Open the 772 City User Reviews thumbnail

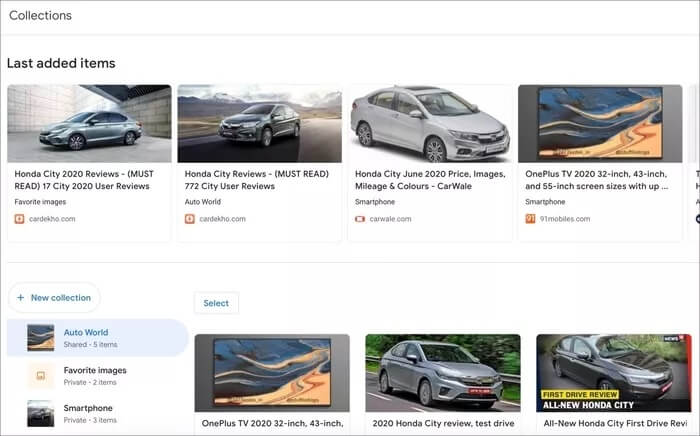[x=259, y=124]
